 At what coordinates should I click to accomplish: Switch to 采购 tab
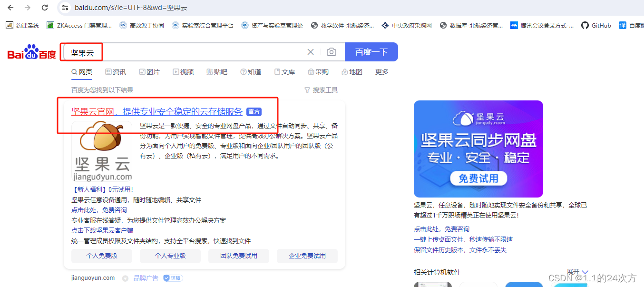coord(318,72)
